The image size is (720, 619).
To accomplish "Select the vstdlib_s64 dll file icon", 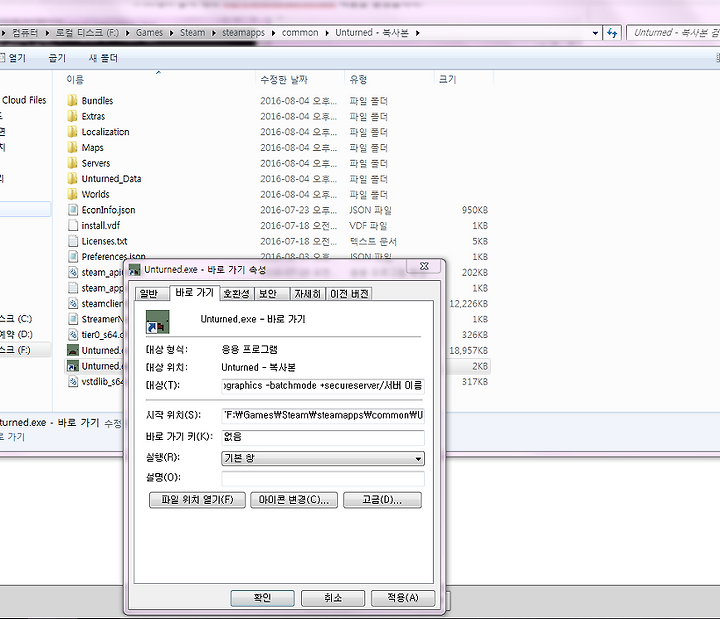I will point(73,382).
